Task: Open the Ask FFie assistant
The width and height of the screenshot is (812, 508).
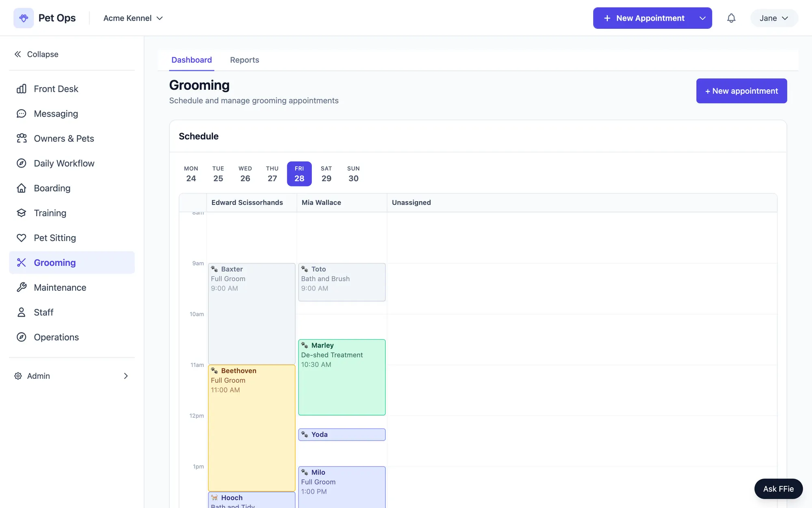Action: (778, 488)
